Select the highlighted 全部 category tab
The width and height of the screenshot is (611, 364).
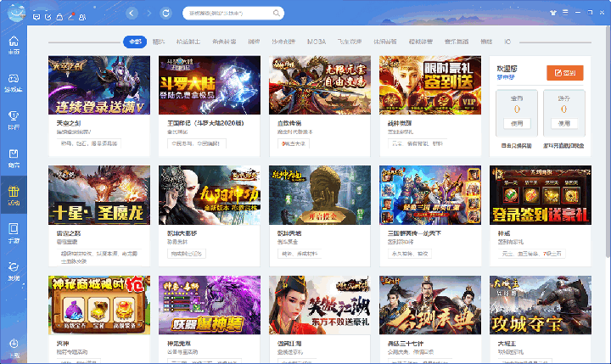(135, 42)
